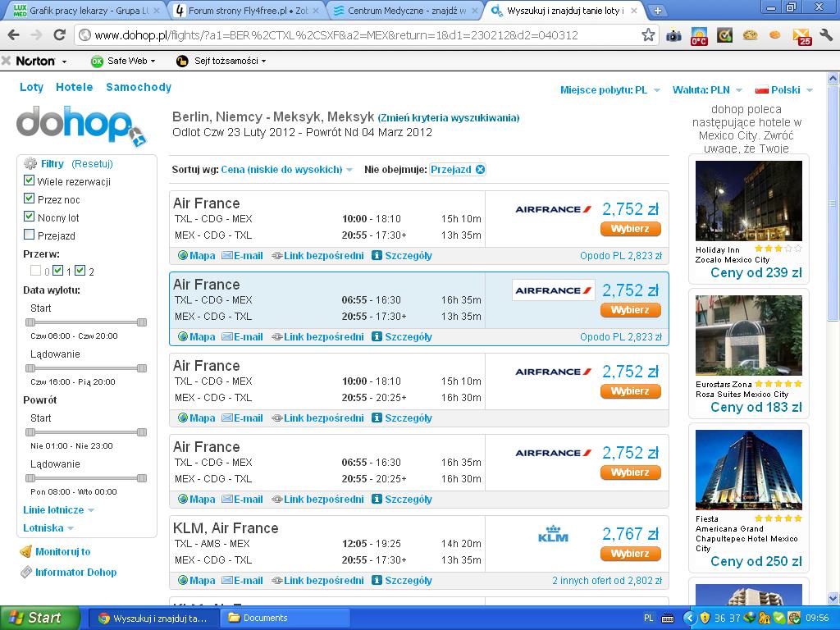Viewport: 840px width, 630px height.
Task: Check the 0 stops Przerw checkbox
Action: tap(36, 271)
